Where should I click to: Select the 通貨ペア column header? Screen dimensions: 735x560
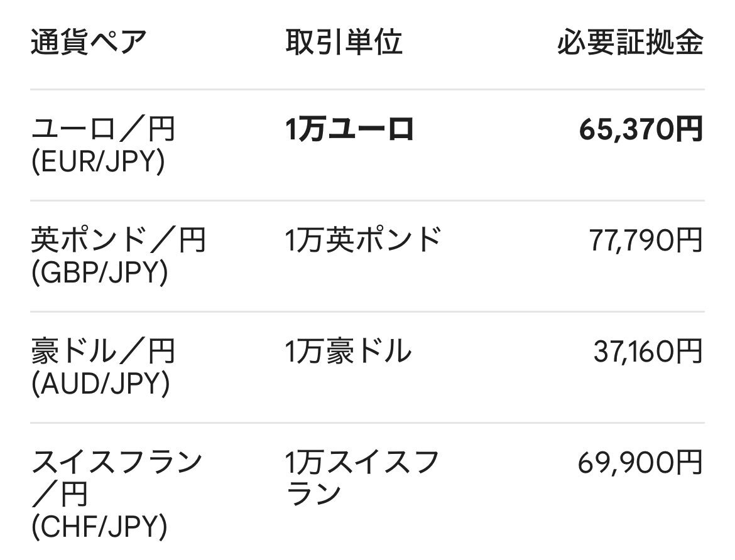[89, 43]
